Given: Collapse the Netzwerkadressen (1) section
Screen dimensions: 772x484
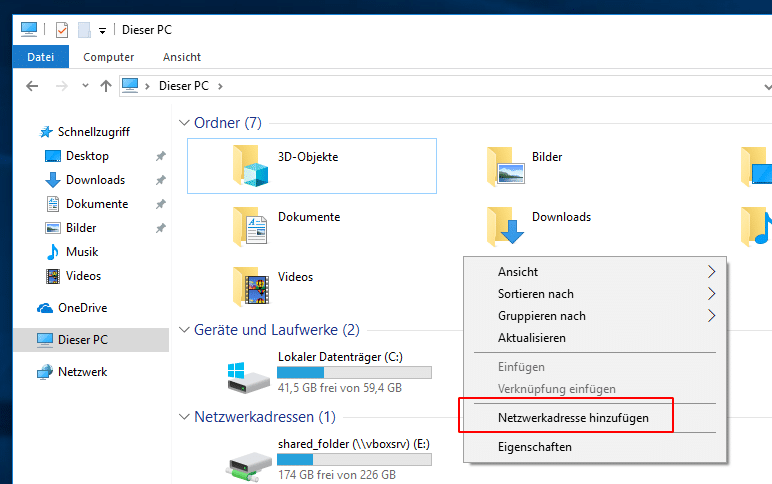Looking at the screenshot, I should pyautogui.click(x=184, y=416).
